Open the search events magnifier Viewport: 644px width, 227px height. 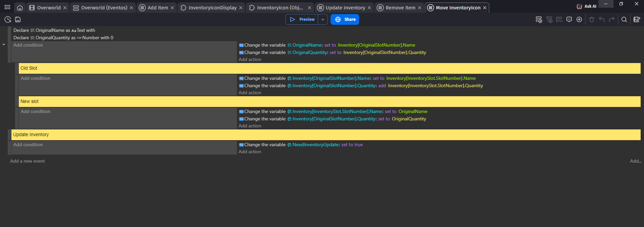(x=624, y=19)
